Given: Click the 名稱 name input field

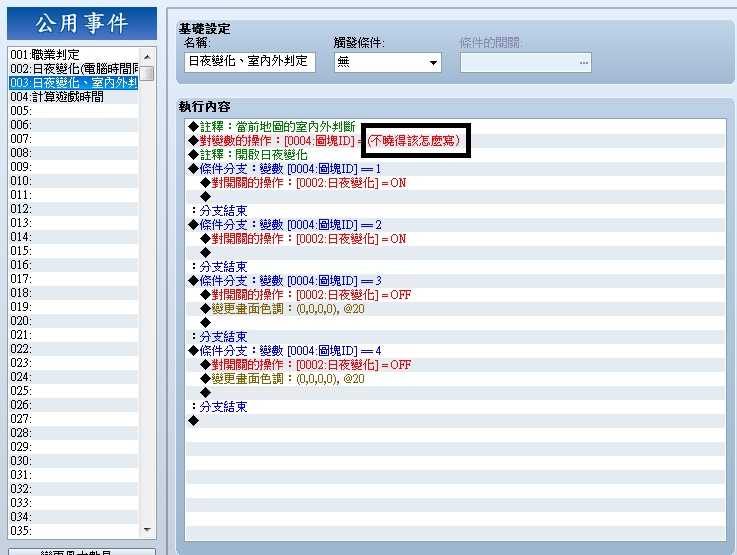Looking at the screenshot, I should tap(250, 62).
